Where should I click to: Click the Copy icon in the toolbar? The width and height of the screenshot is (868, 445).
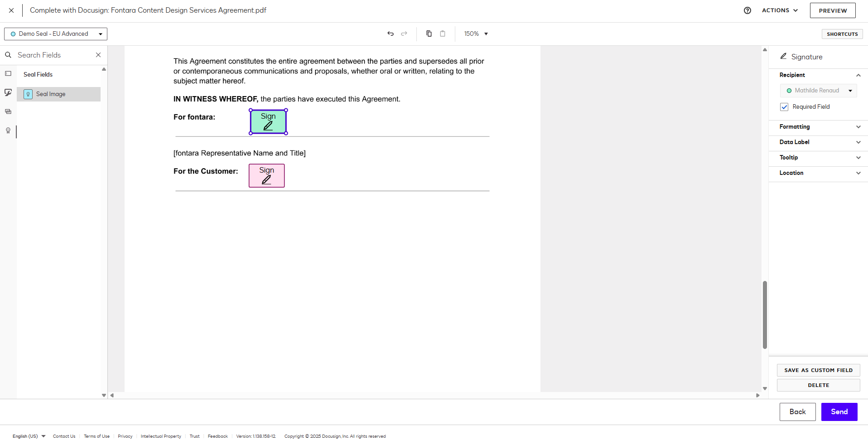coord(429,34)
